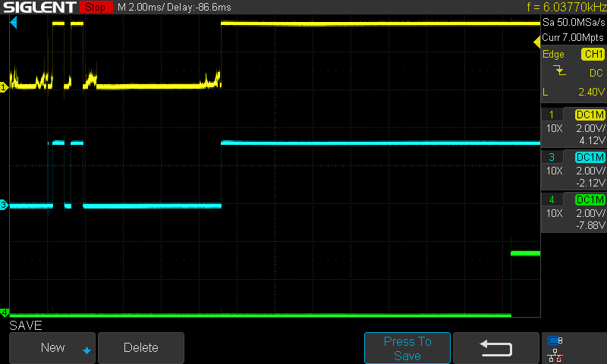
Task: Click the channel 1 number label
Action: click(552, 115)
